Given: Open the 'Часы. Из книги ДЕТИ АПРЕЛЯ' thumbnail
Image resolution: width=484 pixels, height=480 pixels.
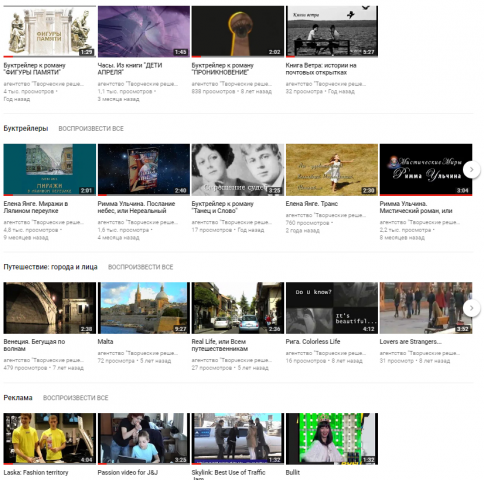Looking at the screenshot, I should (x=144, y=31).
